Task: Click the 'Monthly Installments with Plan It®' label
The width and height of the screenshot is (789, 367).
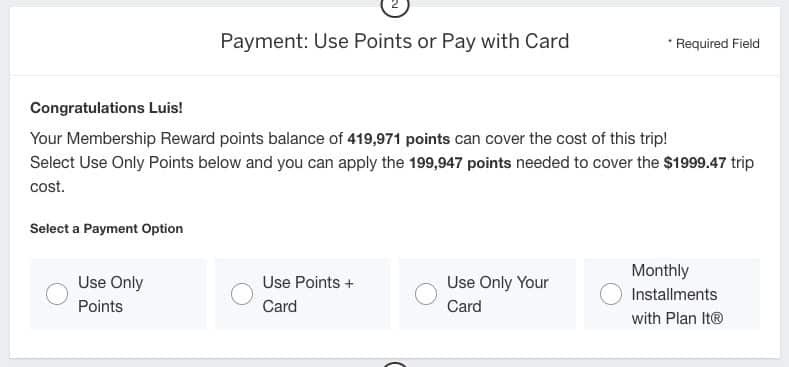Action: click(x=677, y=295)
